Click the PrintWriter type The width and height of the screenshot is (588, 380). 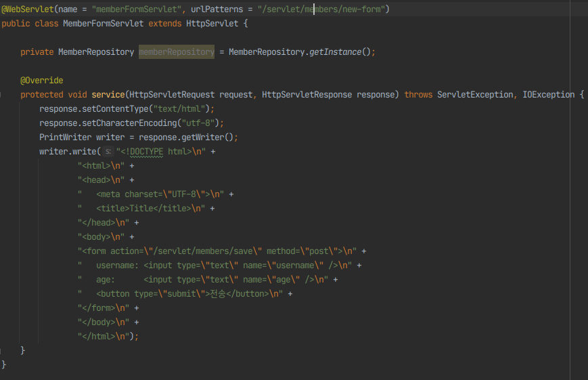tap(65, 138)
